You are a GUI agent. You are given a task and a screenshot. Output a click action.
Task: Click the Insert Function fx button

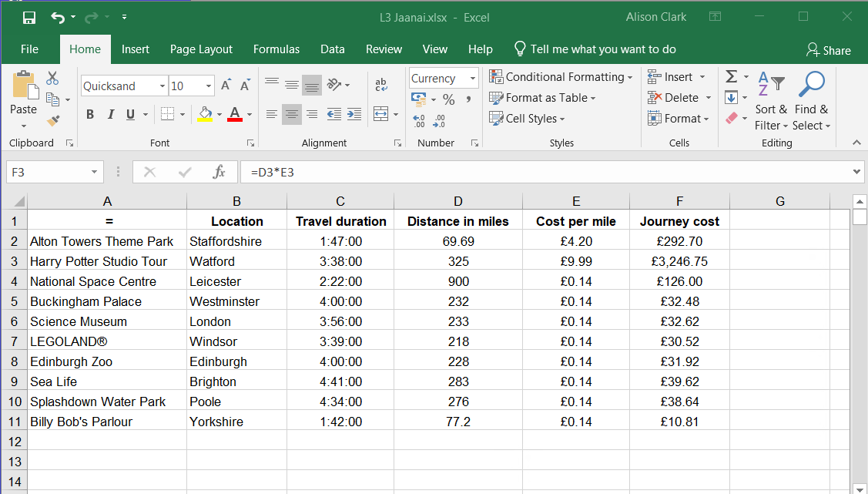(x=220, y=172)
